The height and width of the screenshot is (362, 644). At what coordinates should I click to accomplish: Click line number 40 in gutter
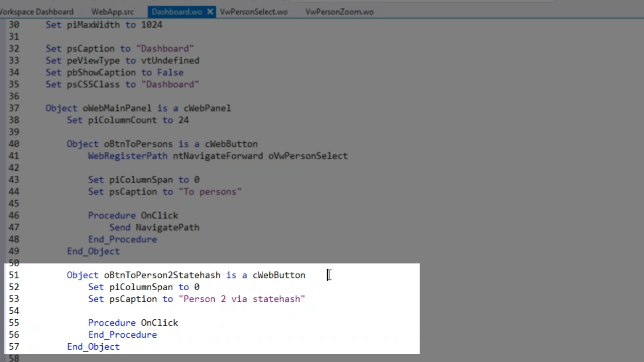[x=14, y=144]
